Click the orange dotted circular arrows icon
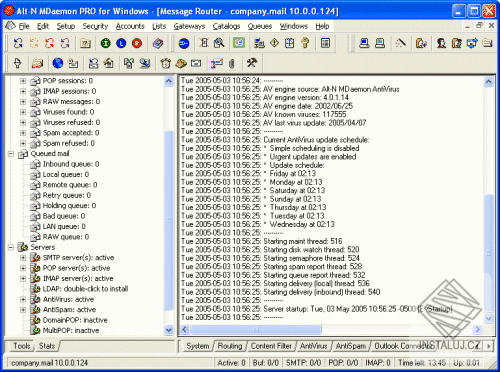Viewport: 500px width, 372px height. point(34,43)
